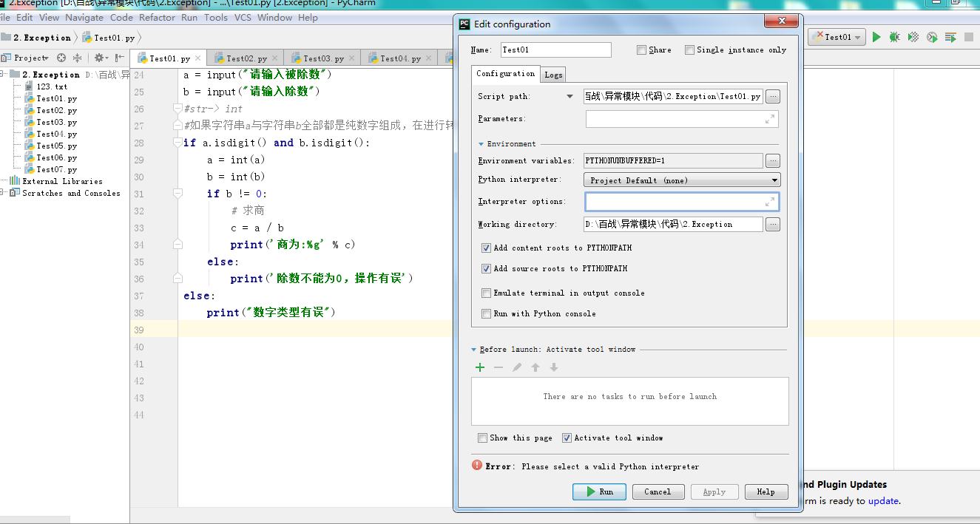
Task: Click the Concurrency Diagram run icon
Action: (950, 37)
